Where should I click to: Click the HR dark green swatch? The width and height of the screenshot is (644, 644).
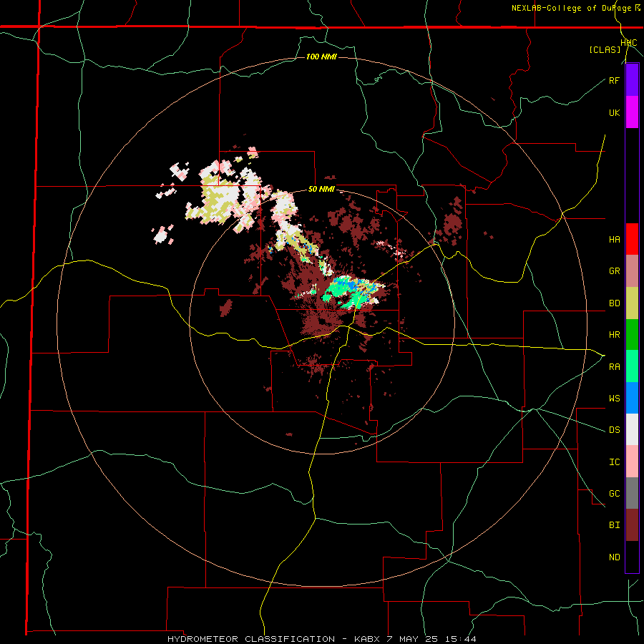click(632, 334)
